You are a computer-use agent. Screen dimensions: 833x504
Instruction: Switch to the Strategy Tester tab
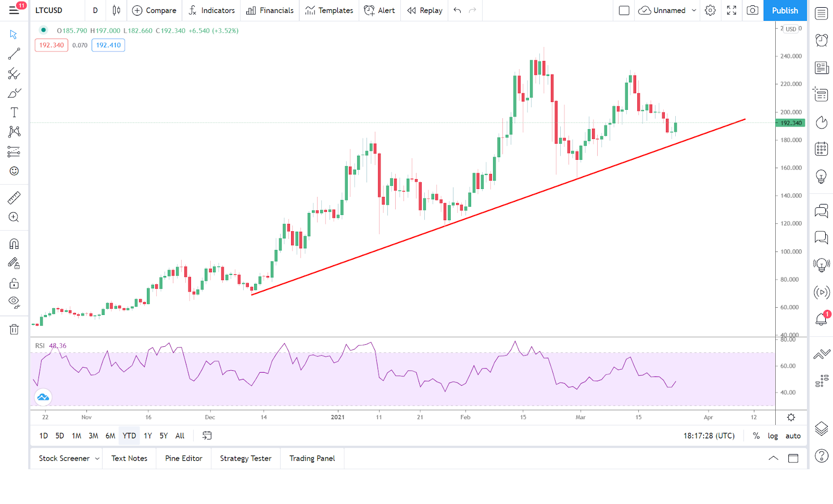pos(246,458)
